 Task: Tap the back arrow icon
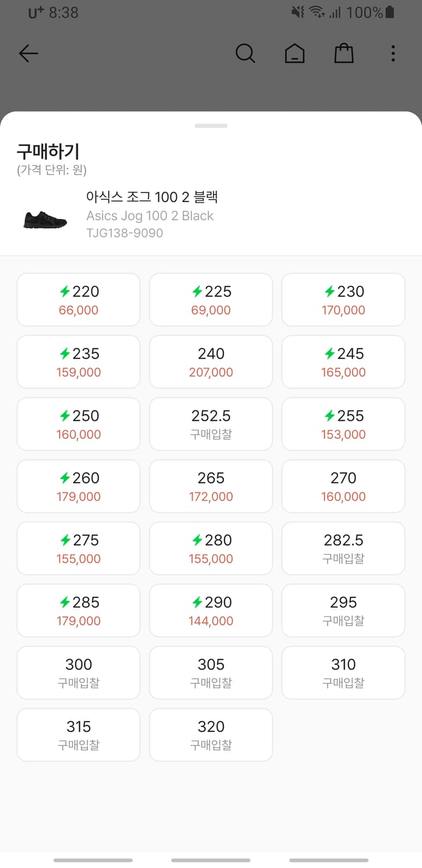[x=28, y=54]
